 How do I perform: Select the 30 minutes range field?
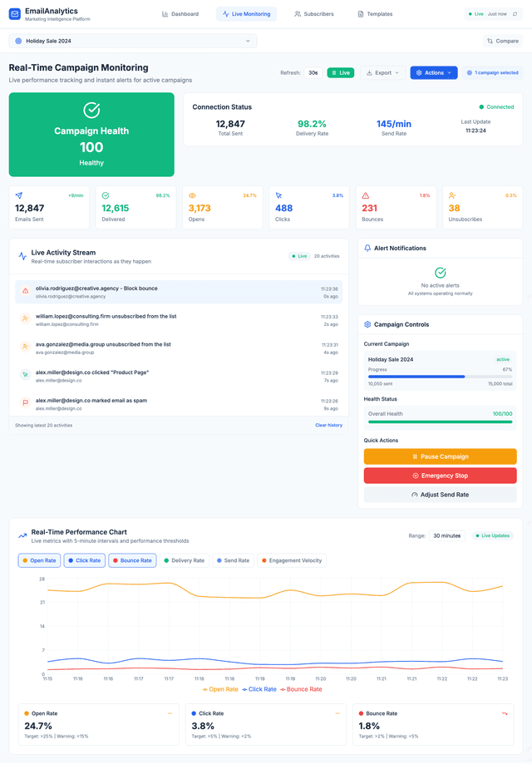(446, 535)
